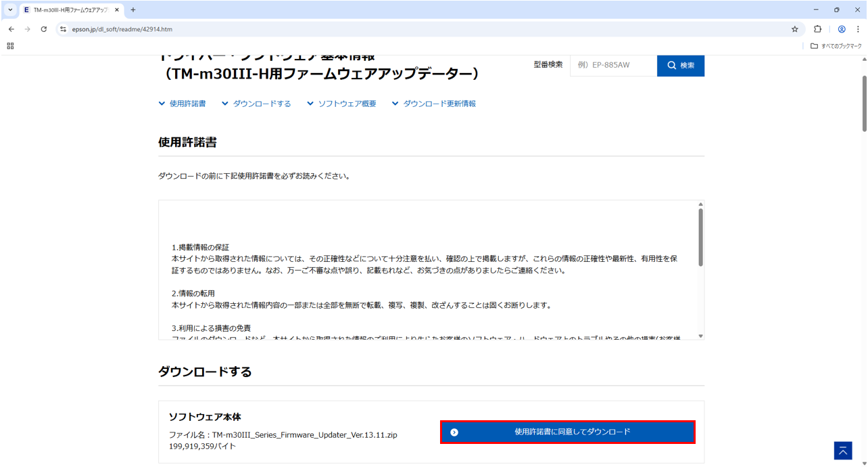This screenshot has height=471, width=868.
Task: Open the Chrome extensions menu
Action: (817, 29)
